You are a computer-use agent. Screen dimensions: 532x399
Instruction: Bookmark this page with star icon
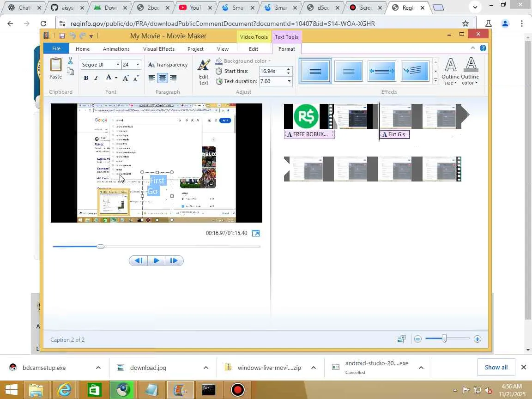[x=465, y=24]
